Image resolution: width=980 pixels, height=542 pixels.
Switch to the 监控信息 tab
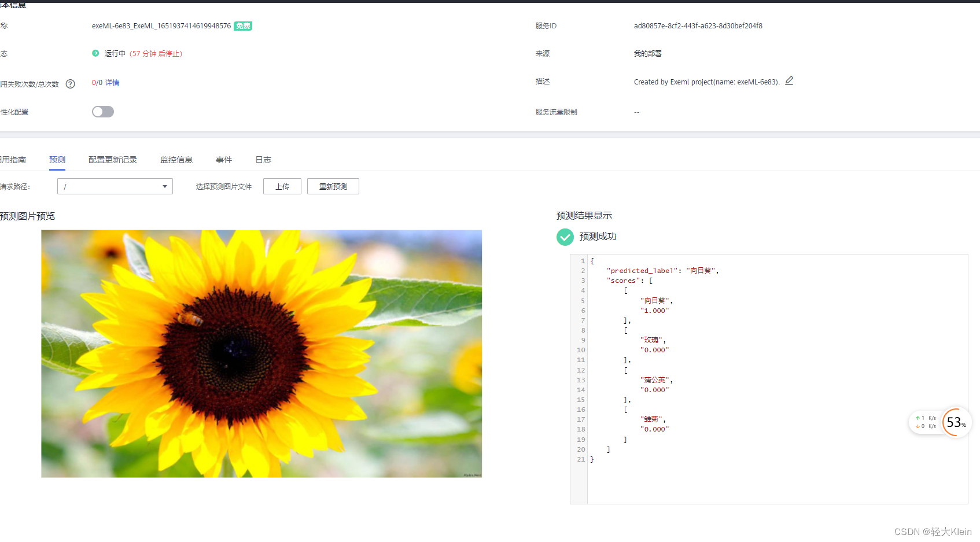pos(176,160)
